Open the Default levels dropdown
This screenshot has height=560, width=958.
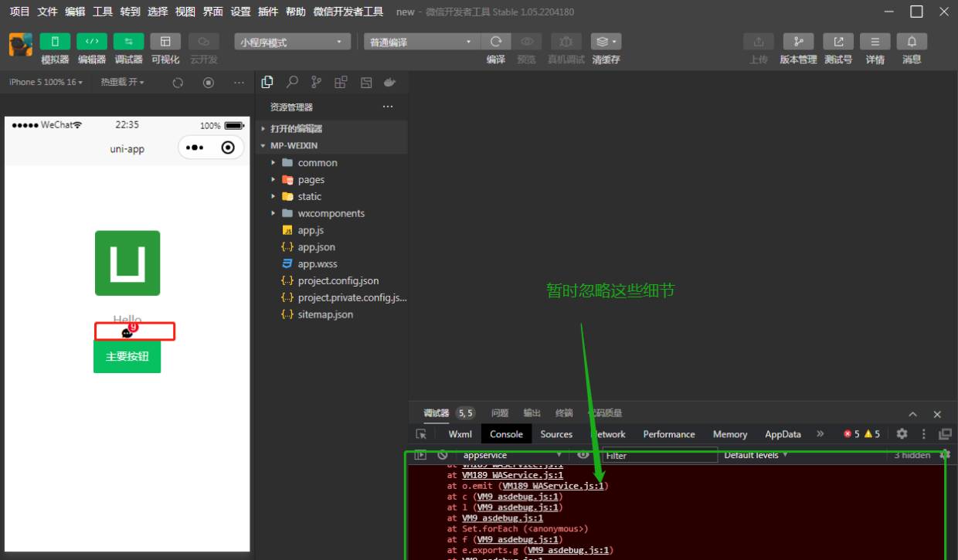point(755,456)
